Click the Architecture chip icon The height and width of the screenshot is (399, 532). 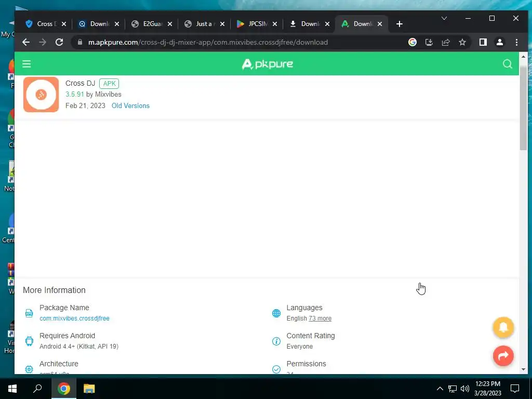click(29, 369)
